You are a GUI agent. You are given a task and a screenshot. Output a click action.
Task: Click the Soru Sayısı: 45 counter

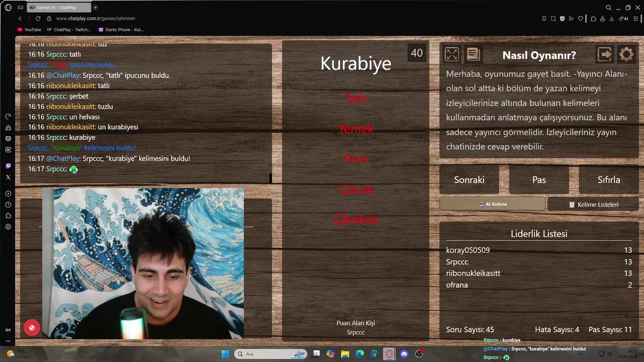pyautogui.click(x=470, y=330)
